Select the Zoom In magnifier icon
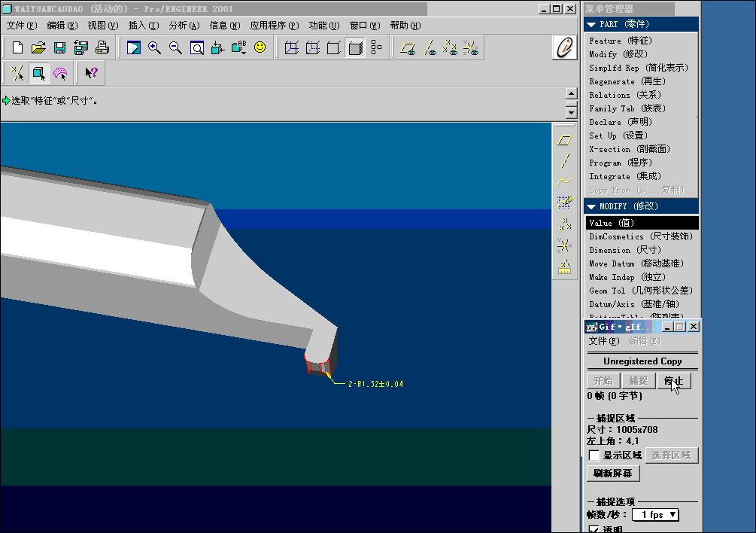Viewport: 756px width, 533px height. 154,47
